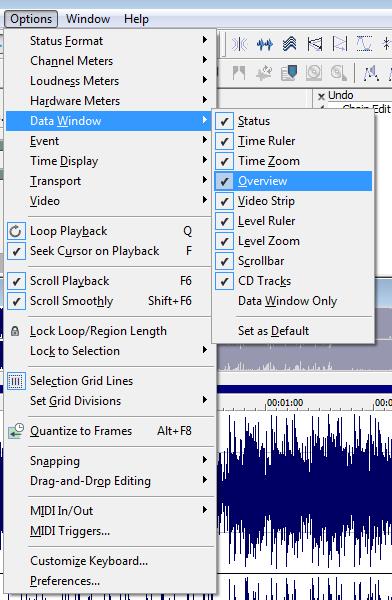This screenshot has height=600, width=392.
Task: Expand the Event submenu
Action: [x=108, y=141]
